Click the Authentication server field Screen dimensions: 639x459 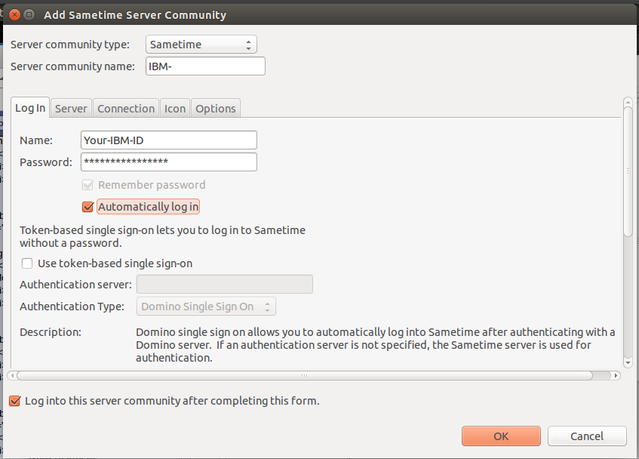pyautogui.click(x=225, y=284)
